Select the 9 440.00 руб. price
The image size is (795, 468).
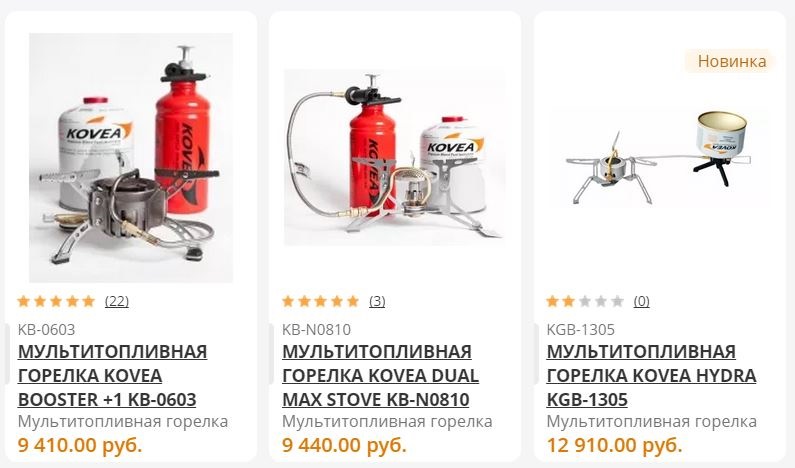[344, 445]
